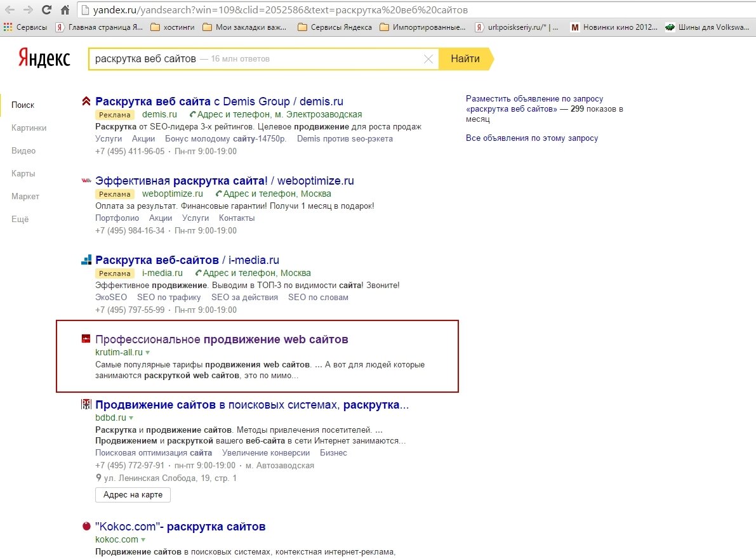
Task: Switch to Картинки search tab
Action: coord(29,128)
